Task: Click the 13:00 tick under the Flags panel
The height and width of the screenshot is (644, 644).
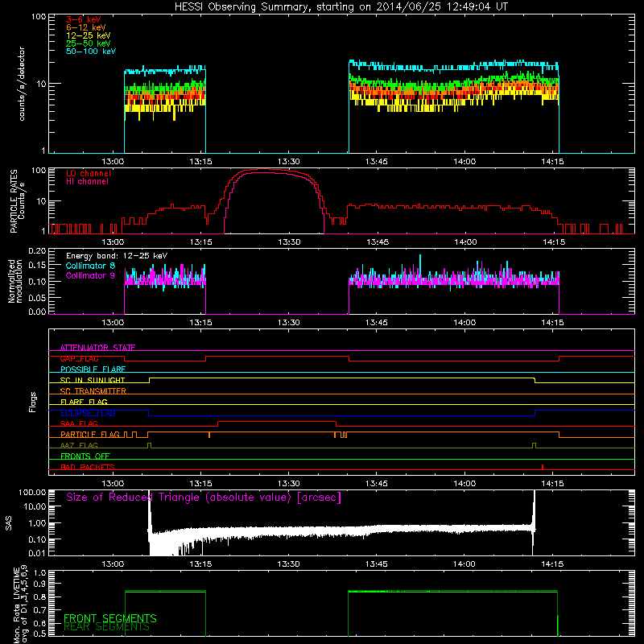Action: pos(113,484)
